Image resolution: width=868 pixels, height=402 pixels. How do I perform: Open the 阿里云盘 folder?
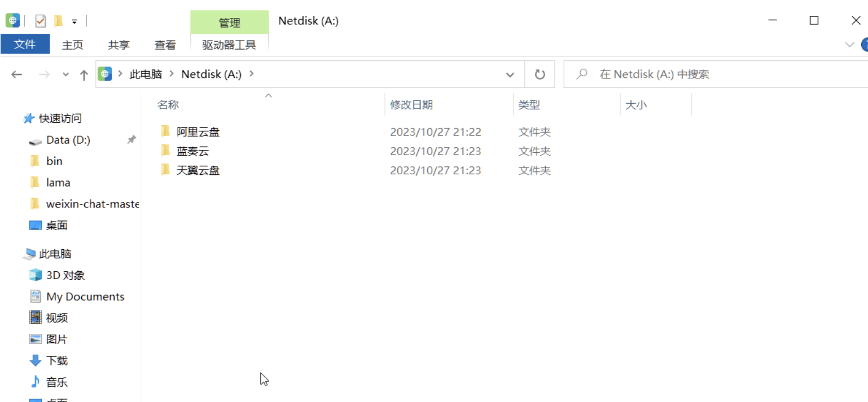tap(198, 131)
